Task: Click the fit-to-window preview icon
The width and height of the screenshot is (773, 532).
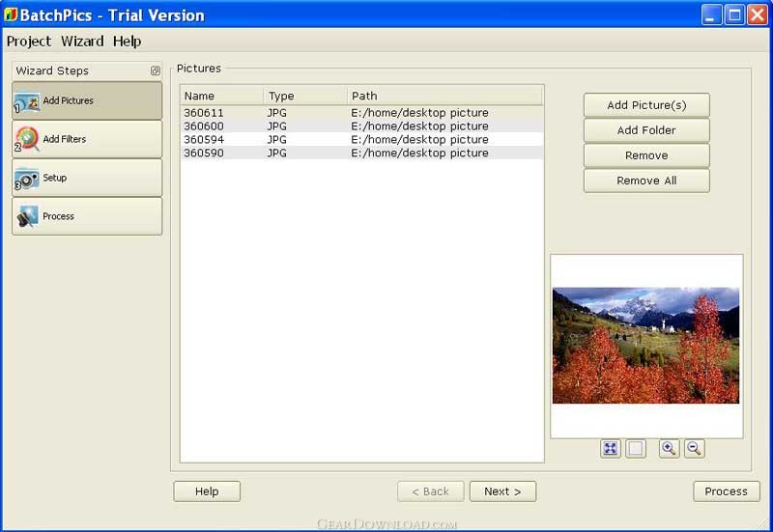Action: tap(611, 448)
